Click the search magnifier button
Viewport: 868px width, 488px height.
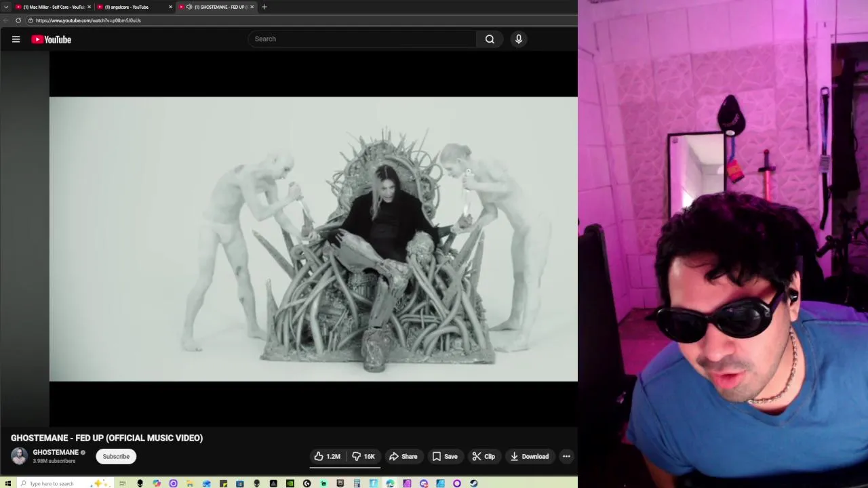point(490,39)
